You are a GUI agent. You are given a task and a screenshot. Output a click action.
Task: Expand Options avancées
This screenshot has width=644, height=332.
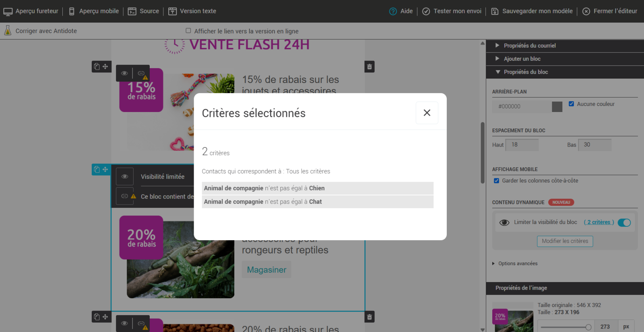(x=518, y=264)
